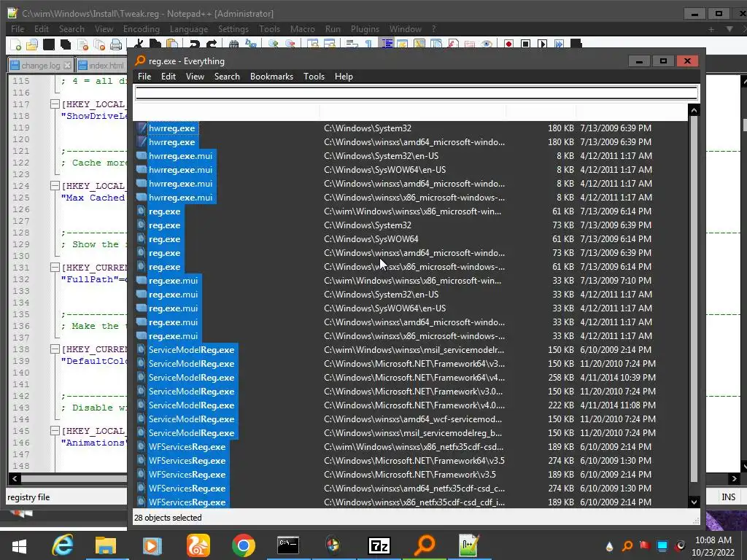Open Everything Search menu
This screenshot has width=747, height=560.
click(227, 77)
